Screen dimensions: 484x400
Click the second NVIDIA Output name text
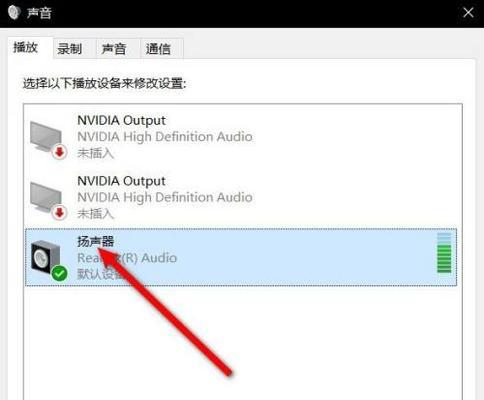[x=121, y=181]
